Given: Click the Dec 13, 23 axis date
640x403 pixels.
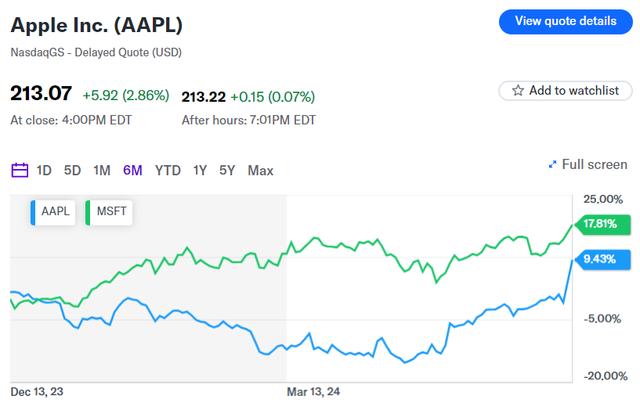Looking at the screenshot, I should (x=36, y=392).
